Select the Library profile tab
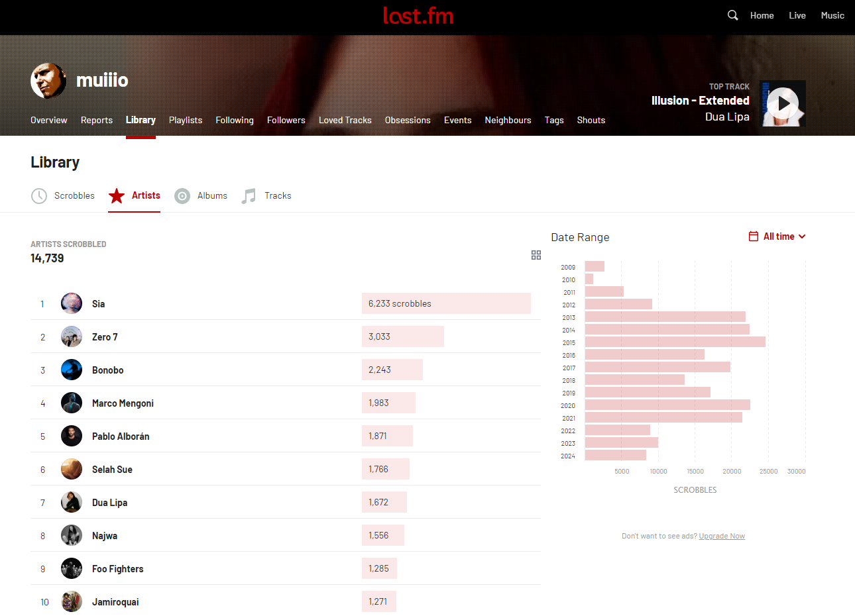This screenshot has height=616, width=855. 141,120
